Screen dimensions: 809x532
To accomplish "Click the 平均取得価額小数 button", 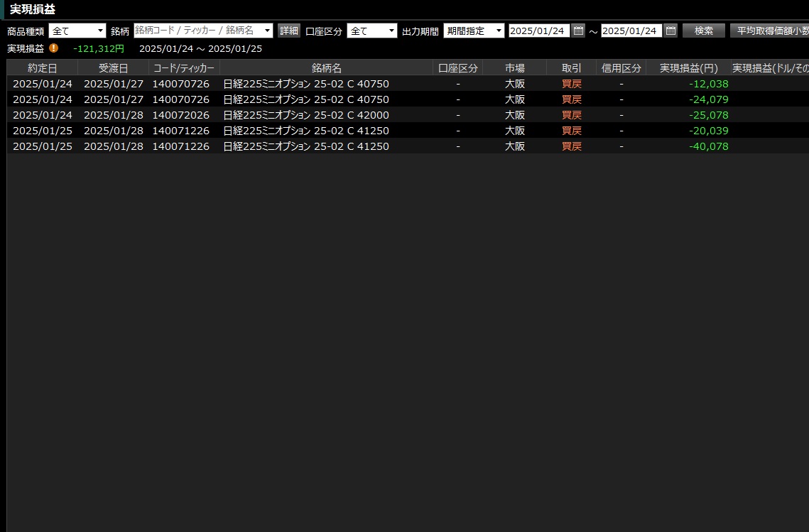I will click(x=770, y=31).
